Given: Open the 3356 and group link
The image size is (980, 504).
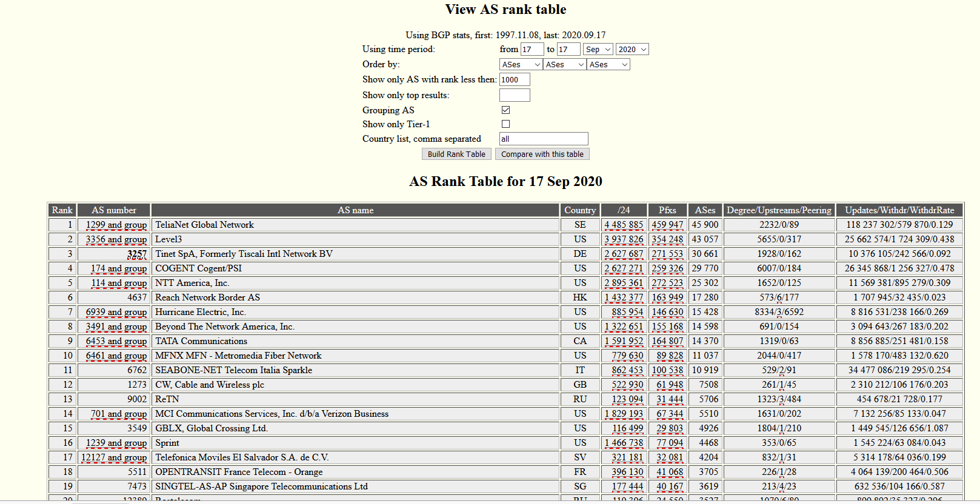Looking at the screenshot, I should [116, 239].
